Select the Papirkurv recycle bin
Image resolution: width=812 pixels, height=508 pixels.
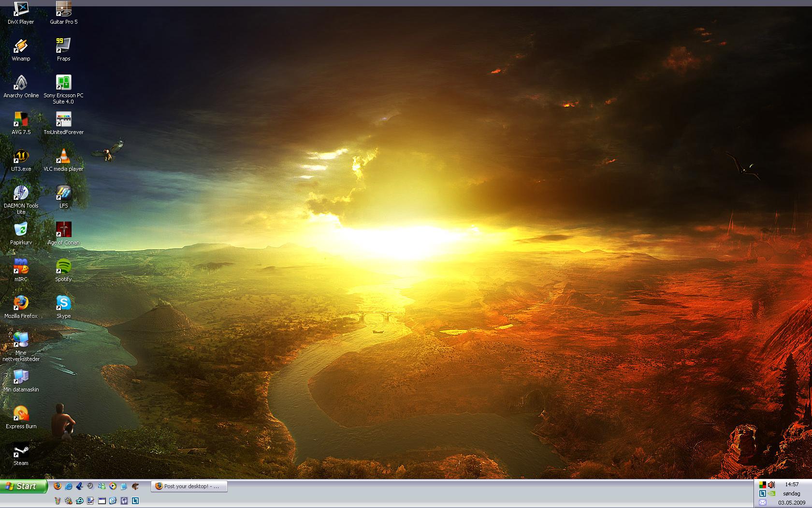(x=21, y=234)
